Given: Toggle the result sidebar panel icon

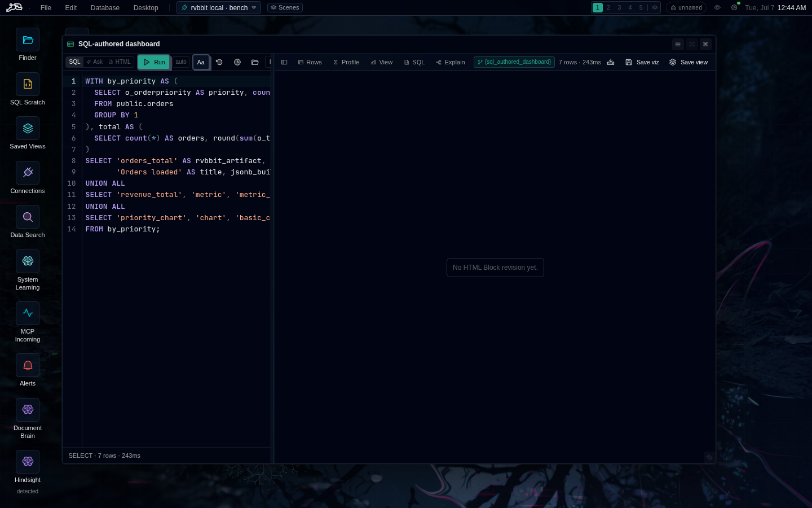Looking at the screenshot, I should 284,62.
